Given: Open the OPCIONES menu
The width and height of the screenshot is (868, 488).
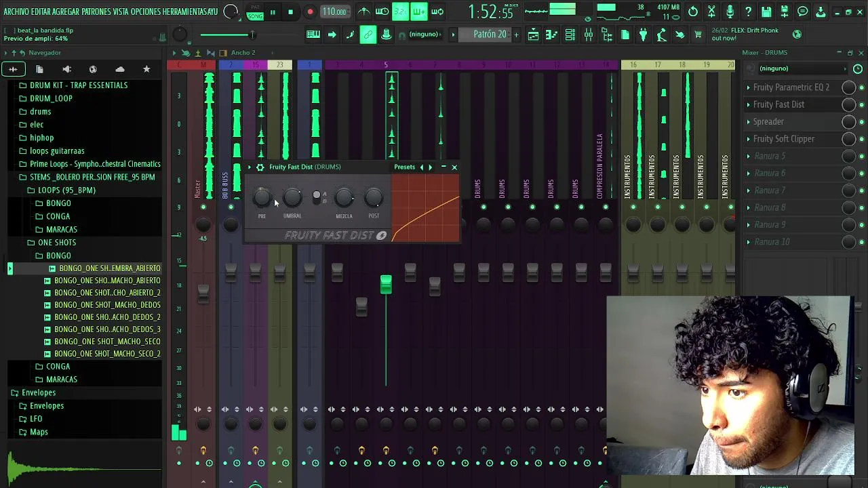Looking at the screenshot, I should click(x=146, y=12).
